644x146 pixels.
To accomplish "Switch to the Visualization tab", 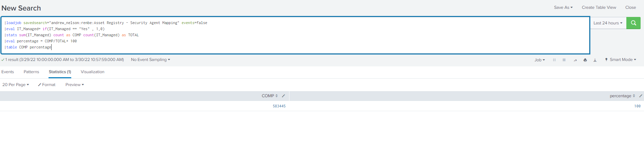I will (93, 72).
